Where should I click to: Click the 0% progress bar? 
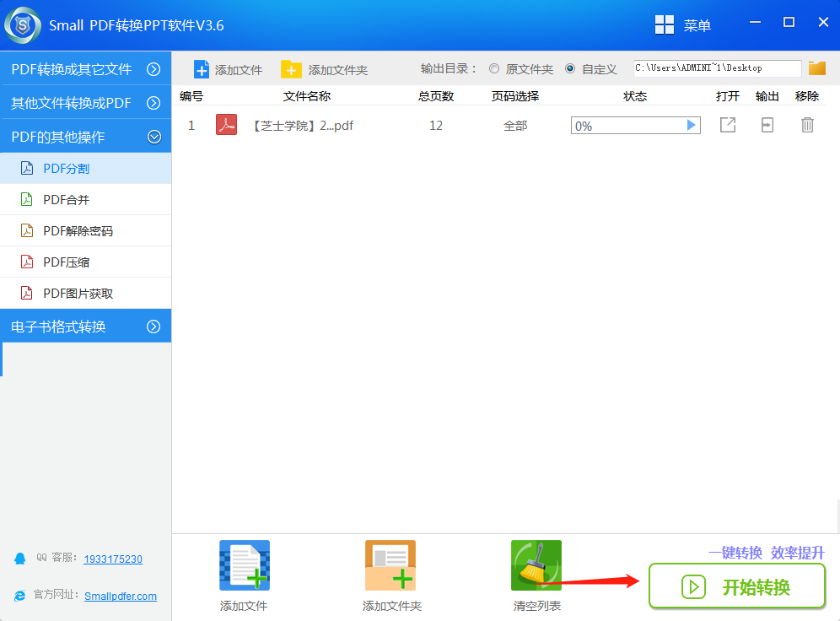(635, 126)
